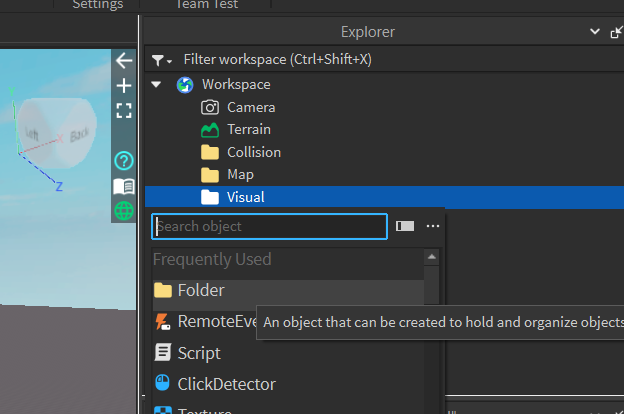Select the Workspace label

[236, 84]
